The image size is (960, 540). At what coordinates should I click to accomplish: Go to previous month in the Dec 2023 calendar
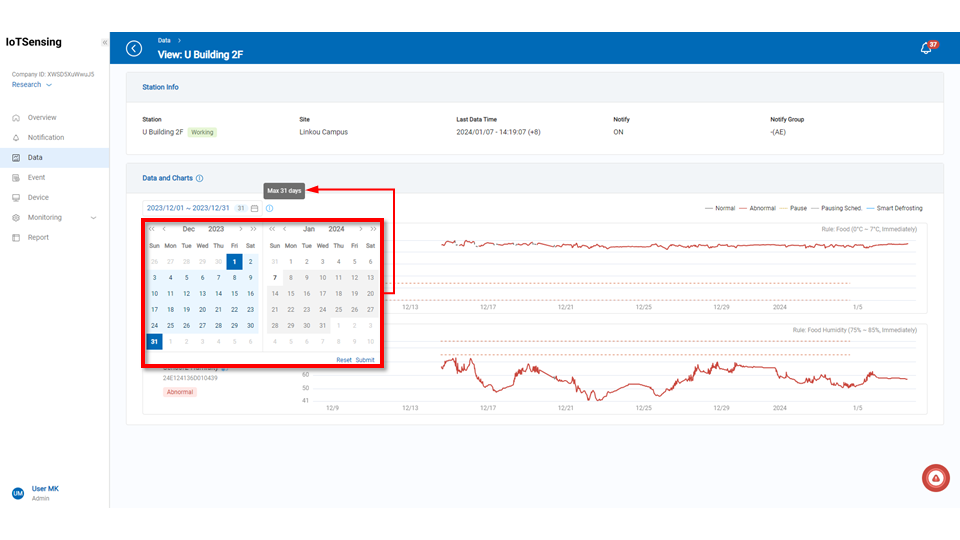click(x=164, y=229)
